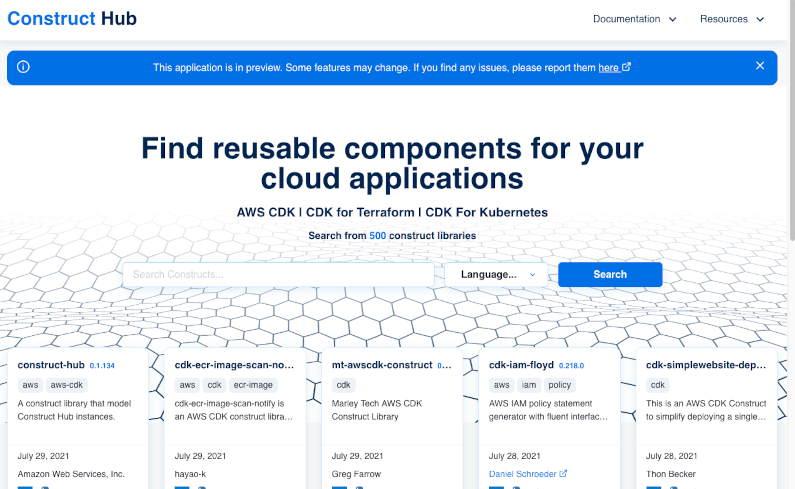
Task: Follow the 'here' report issues link
Action: click(608, 67)
